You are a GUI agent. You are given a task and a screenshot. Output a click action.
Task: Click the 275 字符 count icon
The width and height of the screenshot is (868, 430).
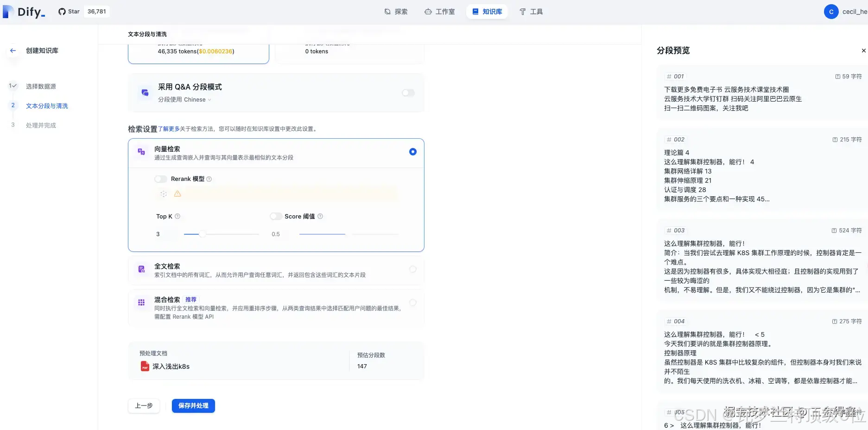pyautogui.click(x=835, y=321)
